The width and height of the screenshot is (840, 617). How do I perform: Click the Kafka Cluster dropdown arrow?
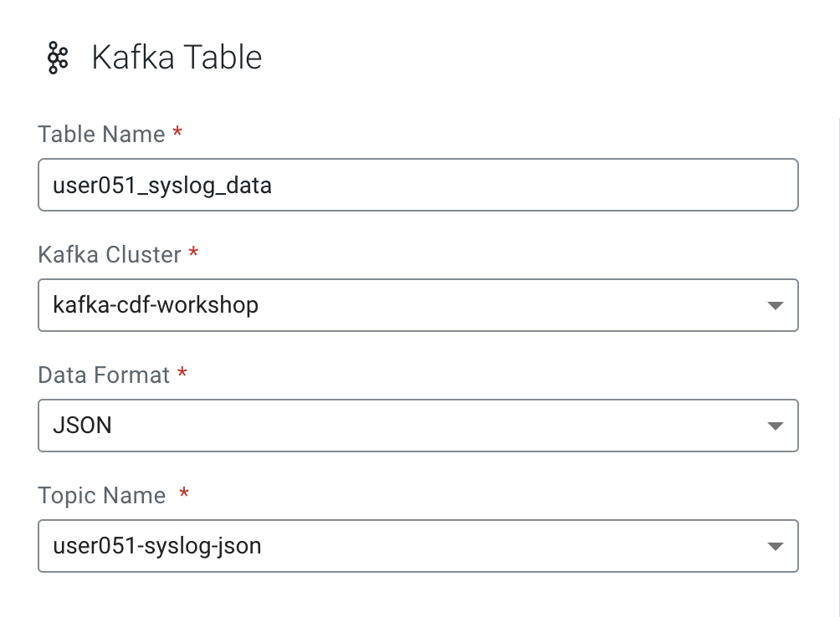775,306
